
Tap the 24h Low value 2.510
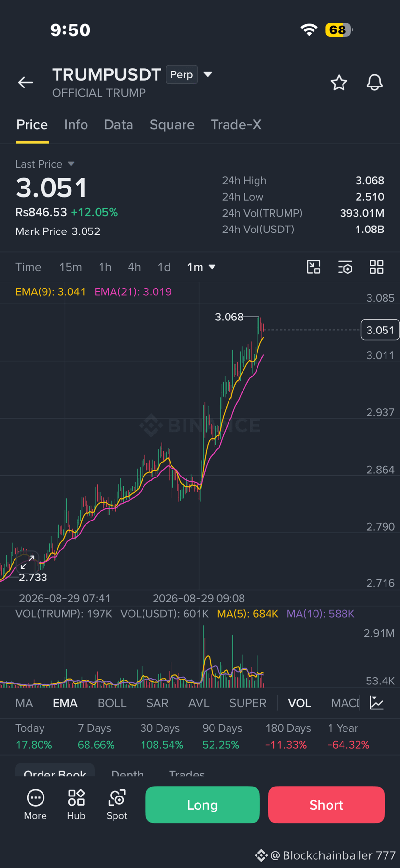[x=370, y=197]
